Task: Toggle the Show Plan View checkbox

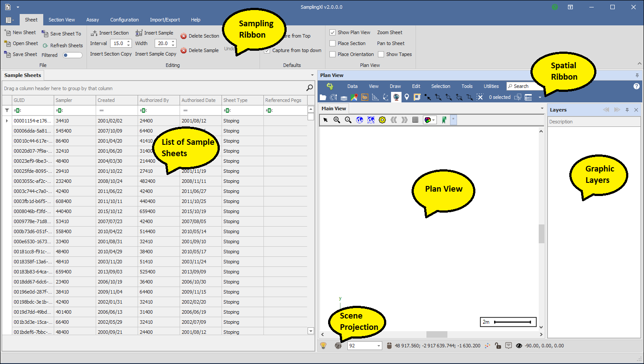Action: coord(332,32)
